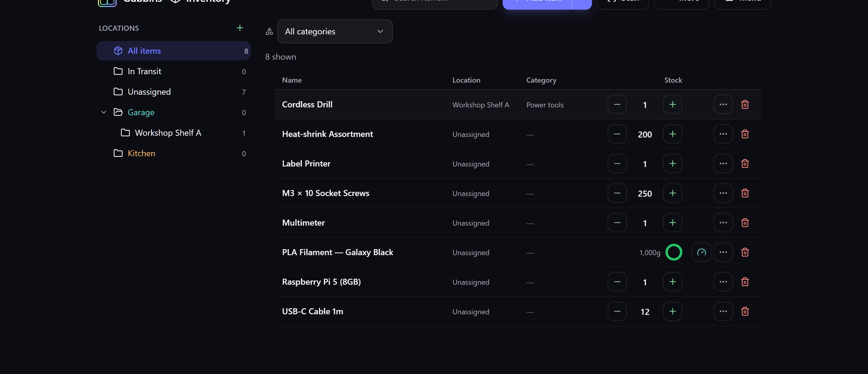Open more options for PLA Filament
The image size is (868, 374).
723,252
